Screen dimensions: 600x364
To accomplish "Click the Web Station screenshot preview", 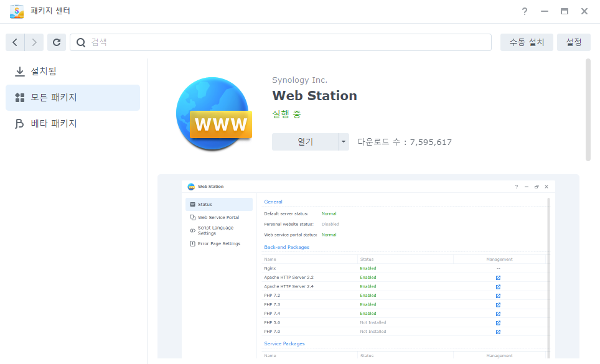I will click(368, 268).
